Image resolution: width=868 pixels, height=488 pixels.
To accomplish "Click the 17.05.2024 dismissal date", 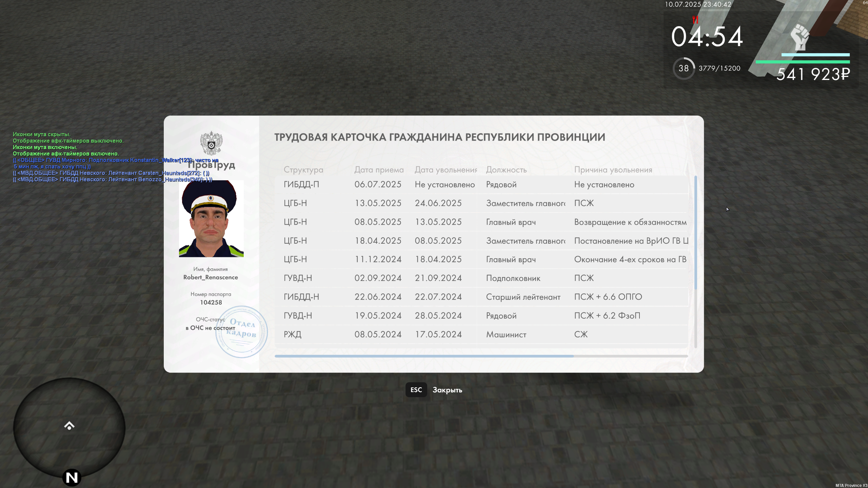I will pos(438,334).
